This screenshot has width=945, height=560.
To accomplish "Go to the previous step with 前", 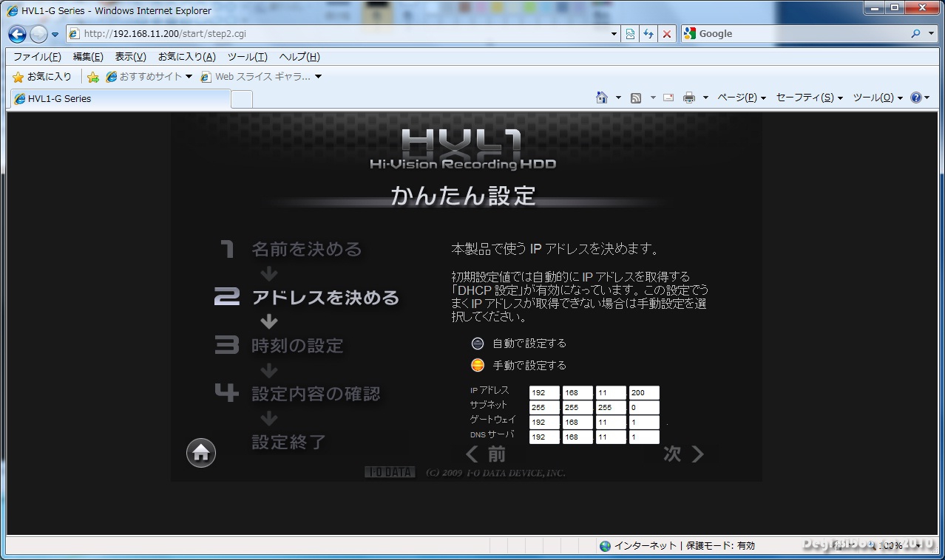I will pyautogui.click(x=486, y=454).
